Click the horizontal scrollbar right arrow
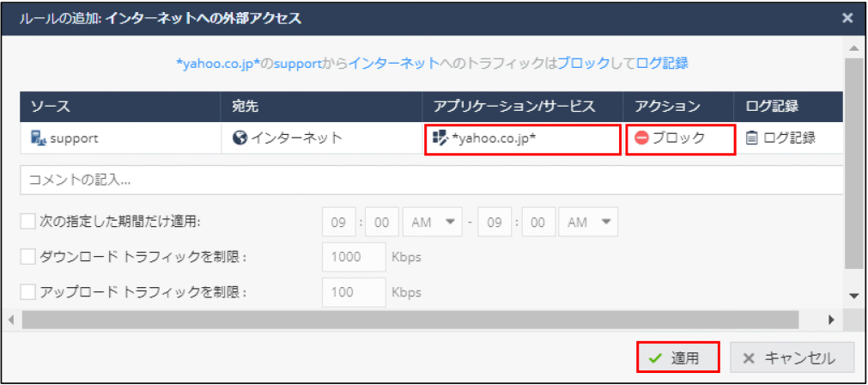Screen dimensions: 868x385 click(831, 319)
